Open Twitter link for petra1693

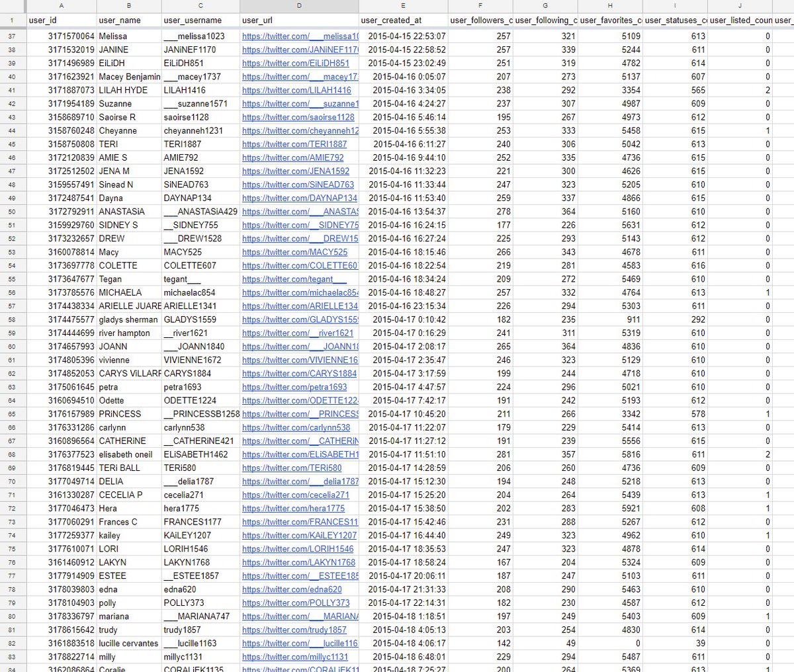[294, 387]
